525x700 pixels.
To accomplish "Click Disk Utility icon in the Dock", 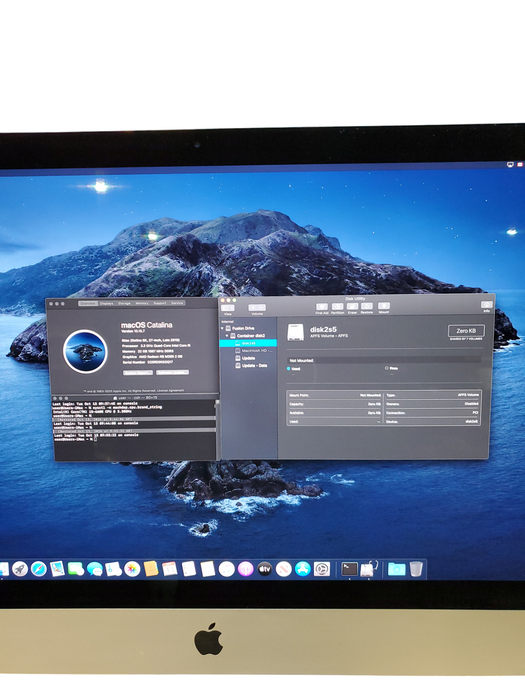I will (368, 569).
